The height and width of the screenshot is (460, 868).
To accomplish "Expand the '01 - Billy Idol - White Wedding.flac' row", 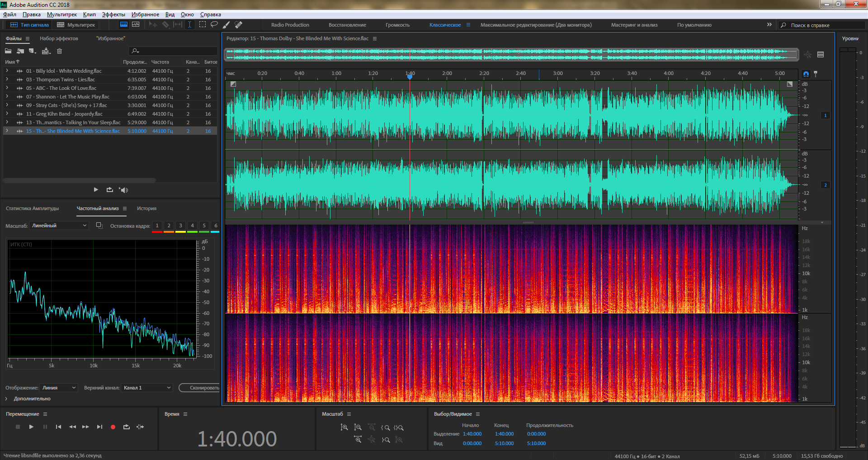I will tap(7, 71).
